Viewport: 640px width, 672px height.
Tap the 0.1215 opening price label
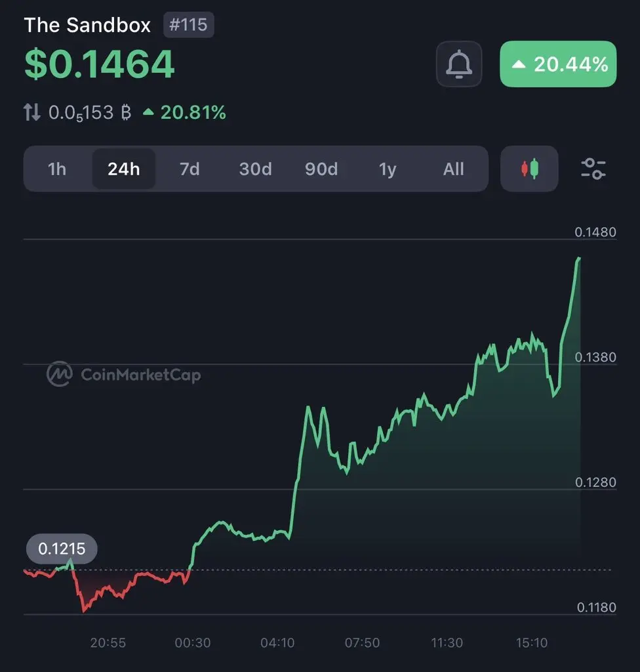point(62,549)
